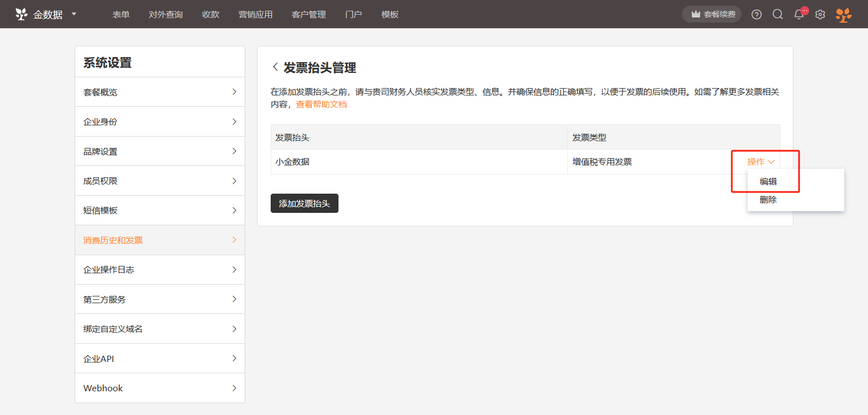This screenshot has height=415, width=868.
Task: Open 企业API settings
Action: tap(160, 359)
